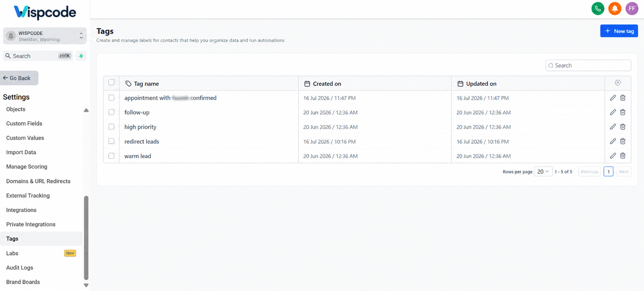Focus the sidebar Search box
Screen dimensions: 644x291
[x=38, y=56]
